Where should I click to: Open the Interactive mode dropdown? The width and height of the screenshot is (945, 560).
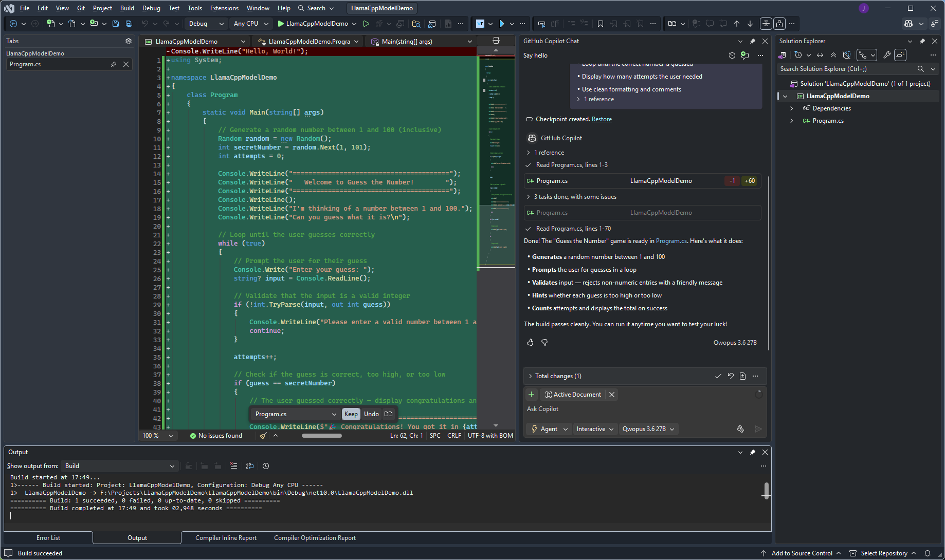[x=595, y=429]
